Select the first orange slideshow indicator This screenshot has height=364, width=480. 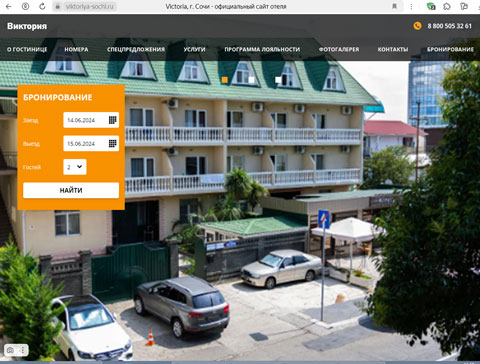tap(225, 80)
